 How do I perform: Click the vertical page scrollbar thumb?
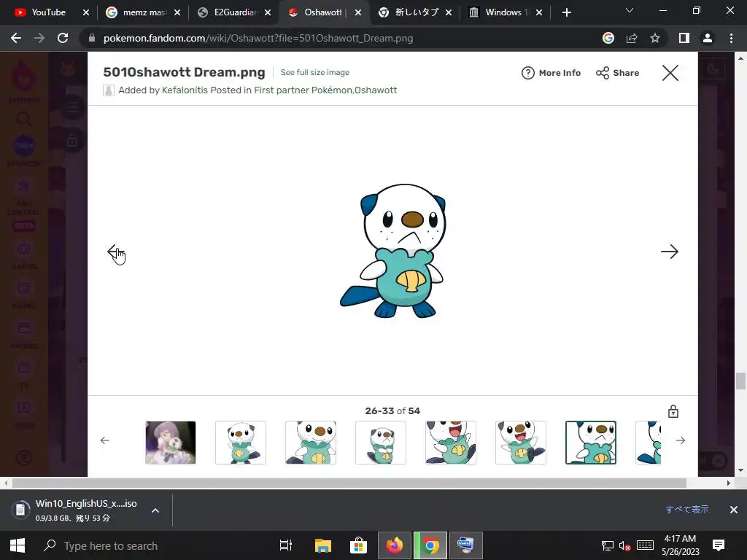point(740,381)
